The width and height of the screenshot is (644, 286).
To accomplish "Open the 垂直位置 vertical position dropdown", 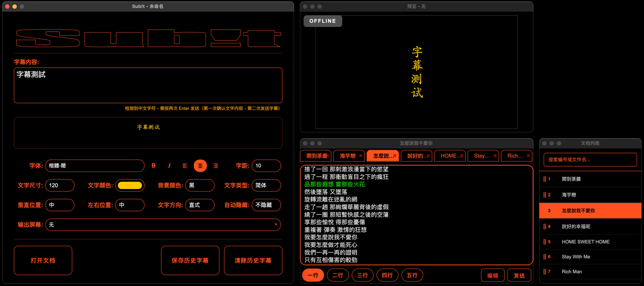I will coord(60,205).
